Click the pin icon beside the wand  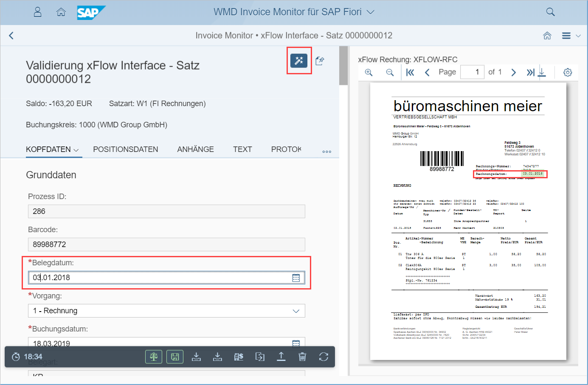[320, 61]
